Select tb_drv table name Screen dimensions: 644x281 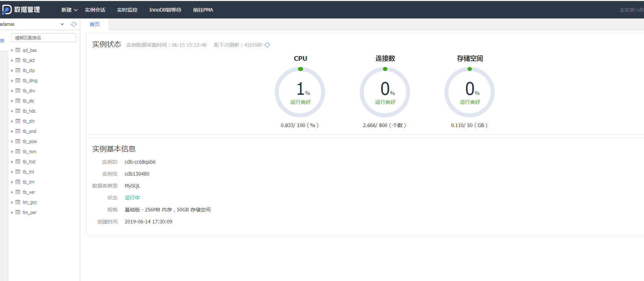click(x=29, y=91)
